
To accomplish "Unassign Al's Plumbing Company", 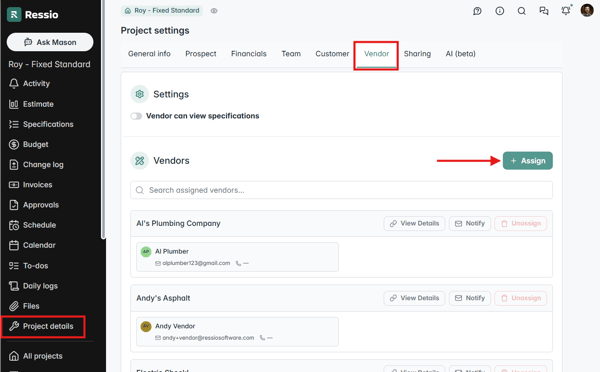I will point(521,224).
